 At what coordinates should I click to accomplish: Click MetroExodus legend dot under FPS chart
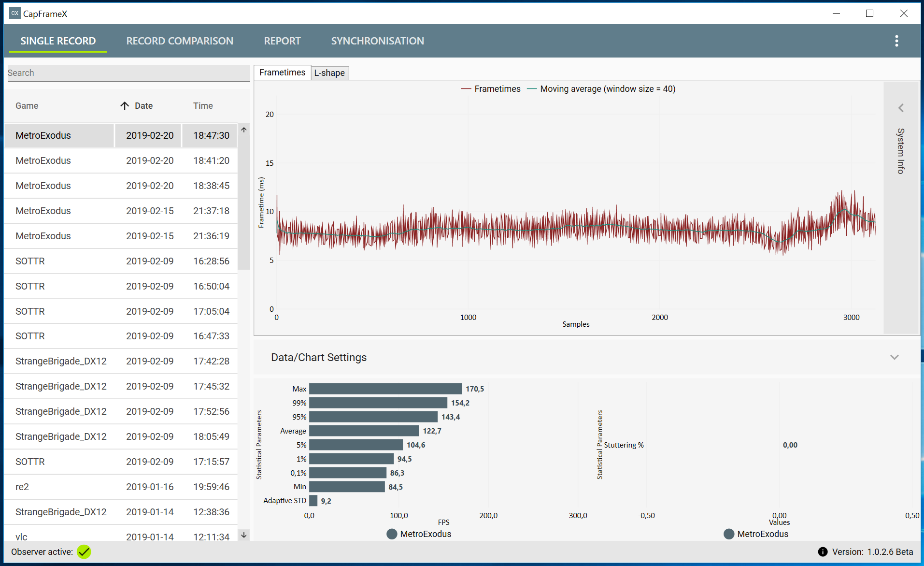point(392,534)
